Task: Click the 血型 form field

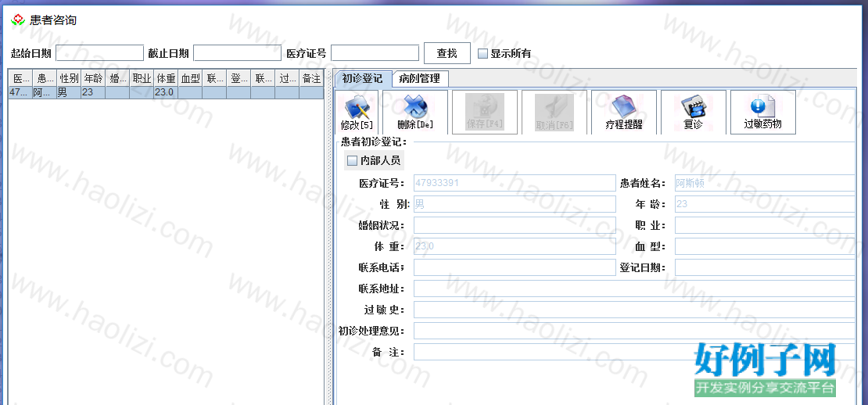Action: [x=765, y=246]
